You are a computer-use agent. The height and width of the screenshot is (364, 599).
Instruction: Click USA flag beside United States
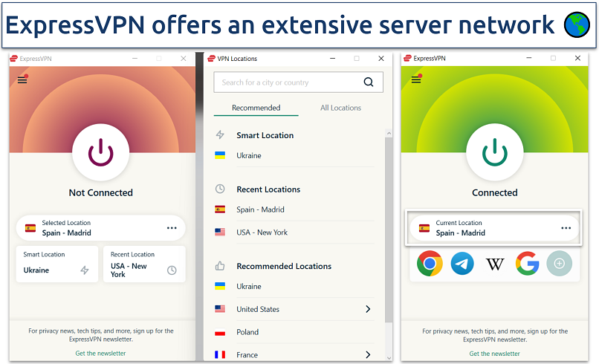click(x=220, y=308)
